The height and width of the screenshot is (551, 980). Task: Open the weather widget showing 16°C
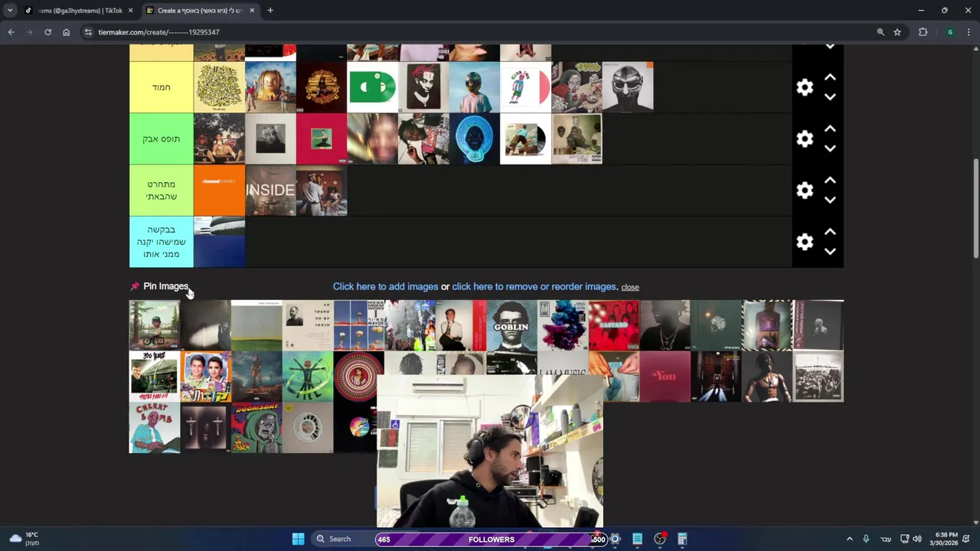point(23,539)
